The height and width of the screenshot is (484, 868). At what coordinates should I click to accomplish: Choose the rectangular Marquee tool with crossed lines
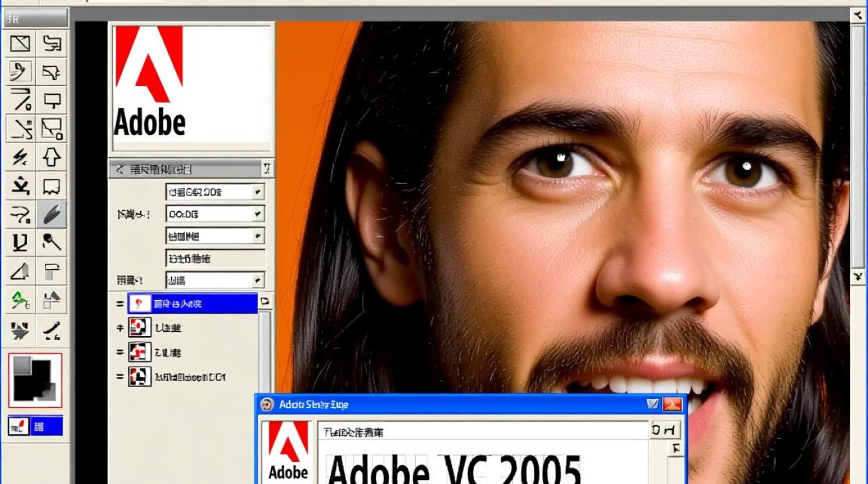coord(19,44)
